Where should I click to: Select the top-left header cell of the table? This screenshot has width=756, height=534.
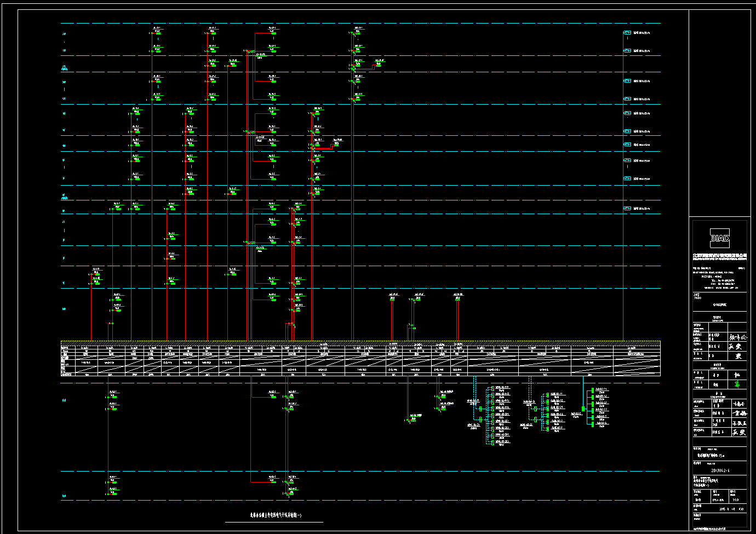pos(67,347)
